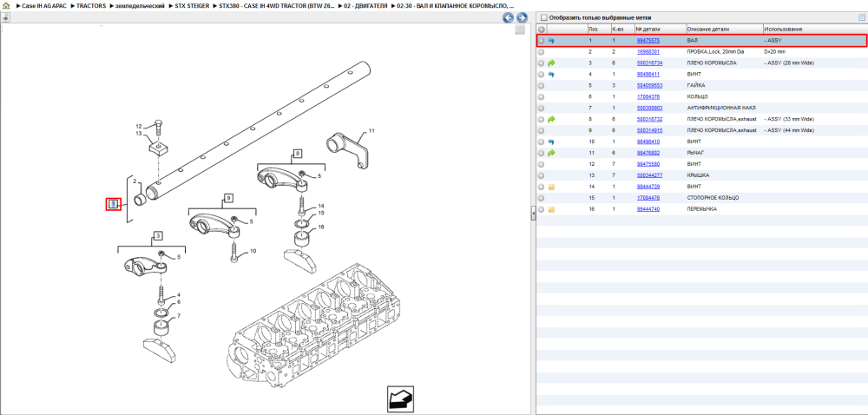This screenshot has width=868, height=415.
Task: Click the gray square button at diagram corner
Action: [520, 30]
